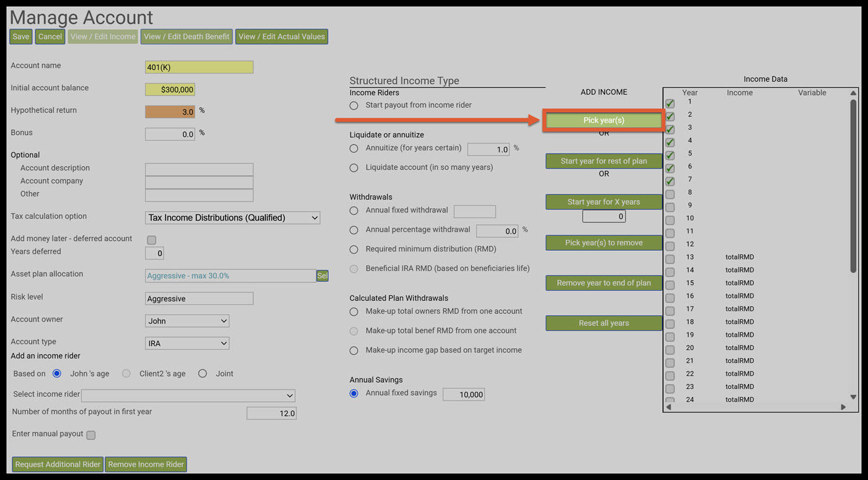Screen dimensions: 868x480
Task: Click Start year for rest of plan
Action: click(604, 161)
